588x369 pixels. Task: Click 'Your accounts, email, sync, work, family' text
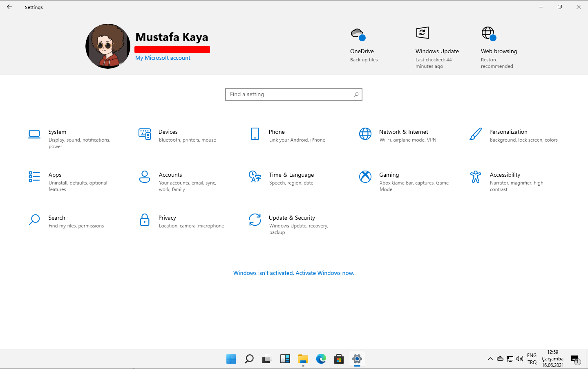coord(188,186)
